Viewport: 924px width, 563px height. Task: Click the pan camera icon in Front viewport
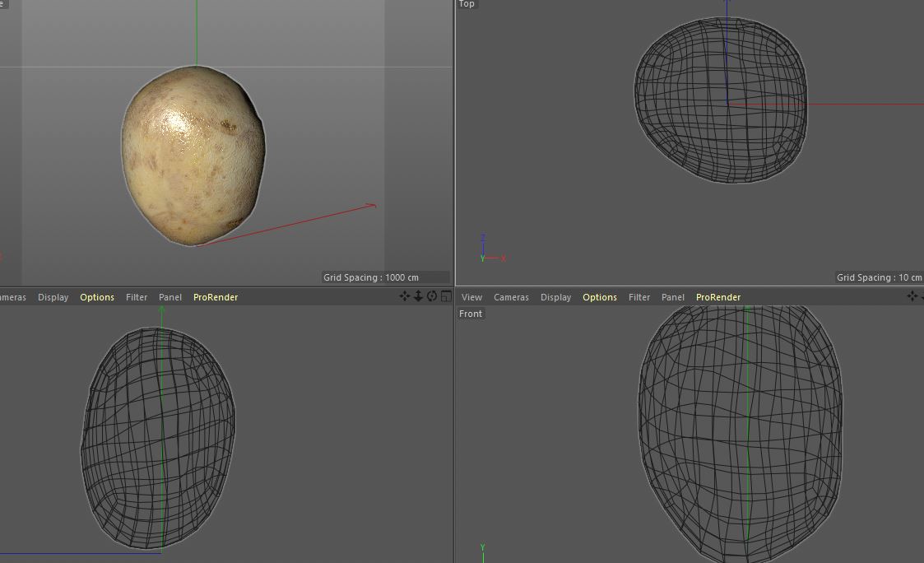click(x=912, y=296)
